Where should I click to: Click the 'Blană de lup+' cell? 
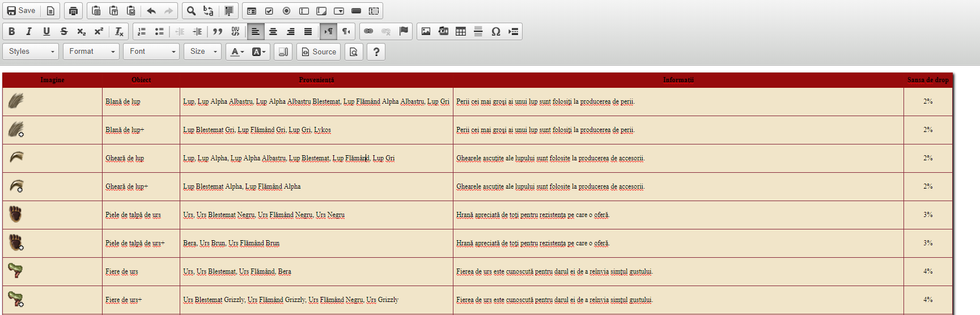click(x=141, y=130)
